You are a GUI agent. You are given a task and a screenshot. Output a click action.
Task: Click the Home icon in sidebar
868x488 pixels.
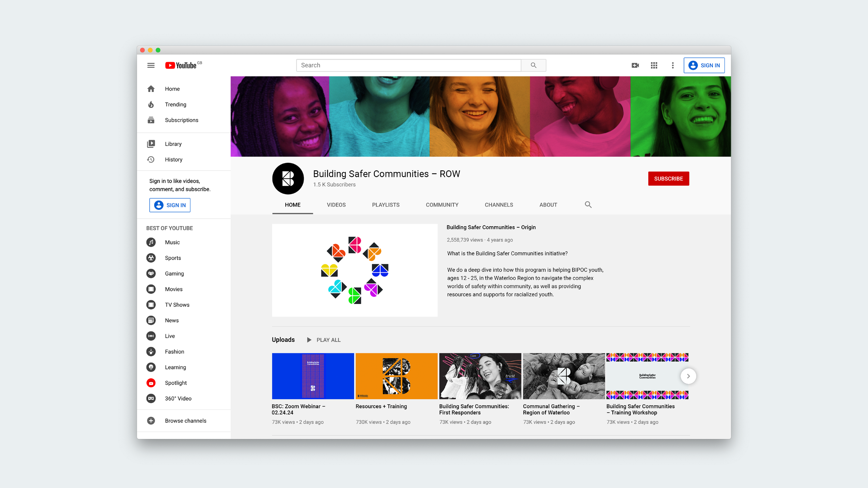151,89
